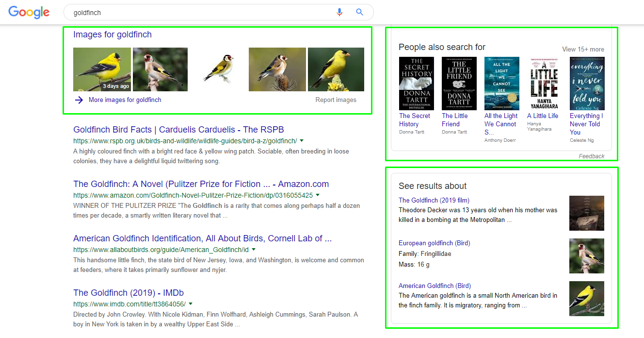This screenshot has width=644, height=338.
Task: Click The Little Friend book cover
Action: click(x=459, y=84)
